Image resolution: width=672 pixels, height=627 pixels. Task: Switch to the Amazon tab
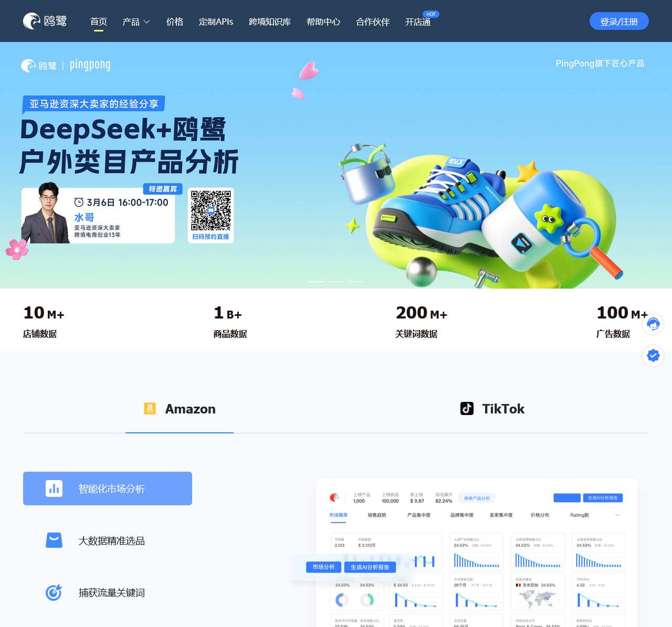tap(180, 409)
